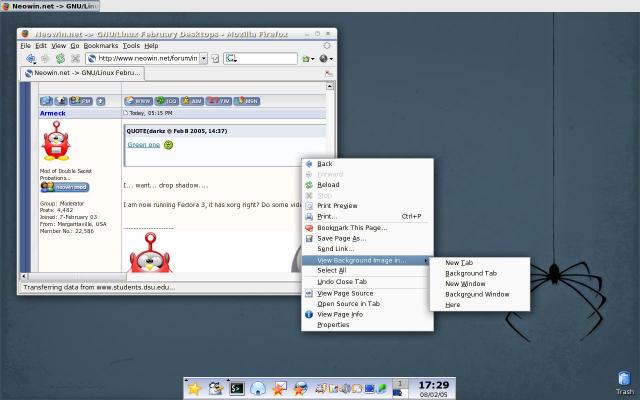Choose Save Page As... in the context menu
The height and width of the screenshot is (400, 640).
tap(367, 238)
